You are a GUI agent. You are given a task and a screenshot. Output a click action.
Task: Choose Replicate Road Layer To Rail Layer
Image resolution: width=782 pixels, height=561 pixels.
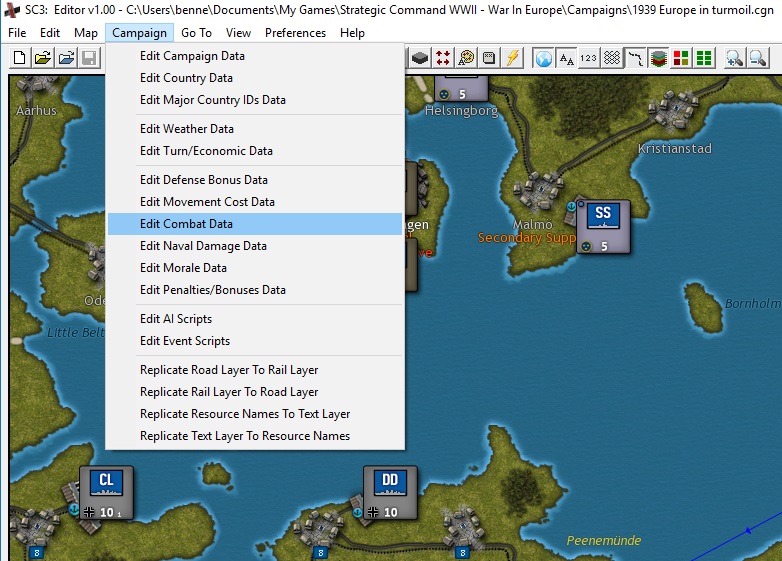(x=255, y=370)
